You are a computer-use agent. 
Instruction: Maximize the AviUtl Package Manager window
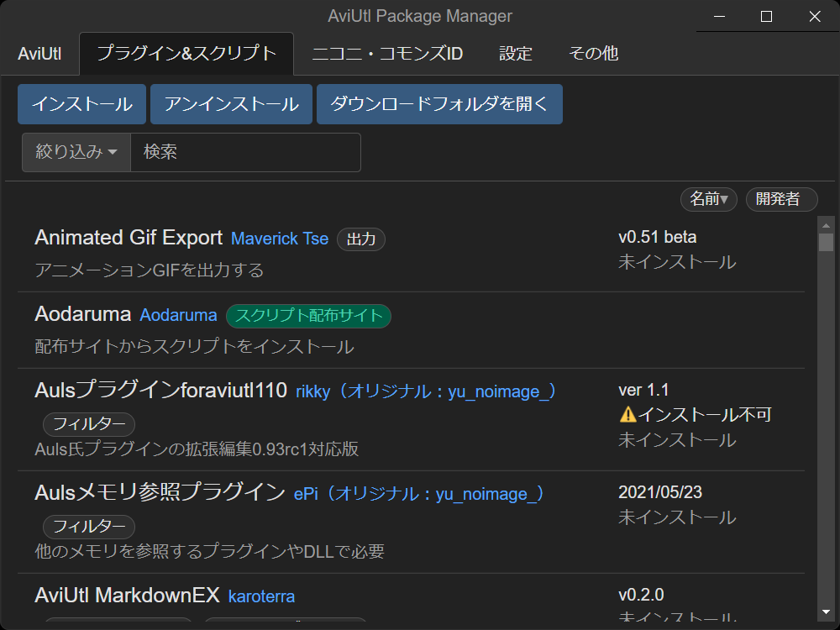pyautogui.click(x=767, y=17)
